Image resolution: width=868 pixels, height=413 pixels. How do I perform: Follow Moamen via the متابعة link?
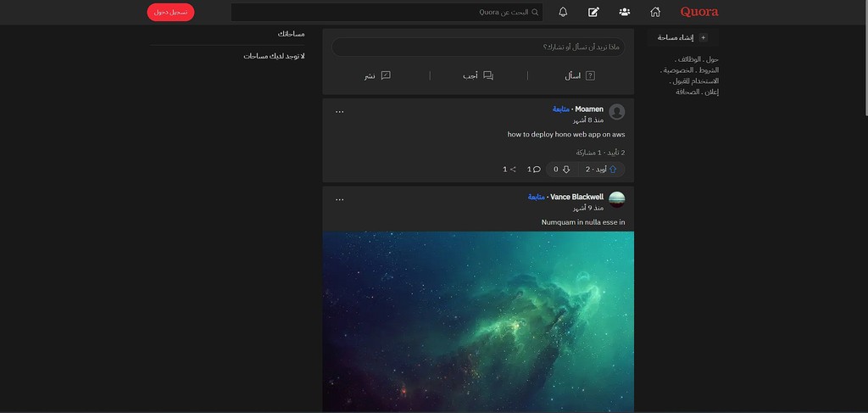coord(561,109)
